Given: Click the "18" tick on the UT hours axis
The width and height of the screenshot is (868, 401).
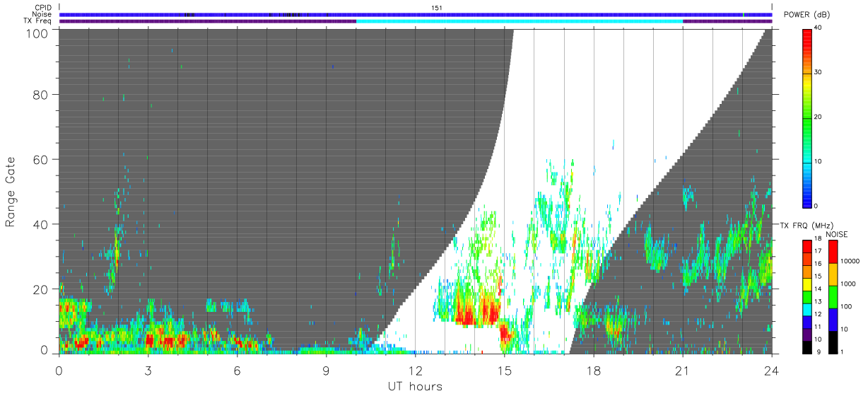Looking at the screenshot, I should tap(593, 370).
